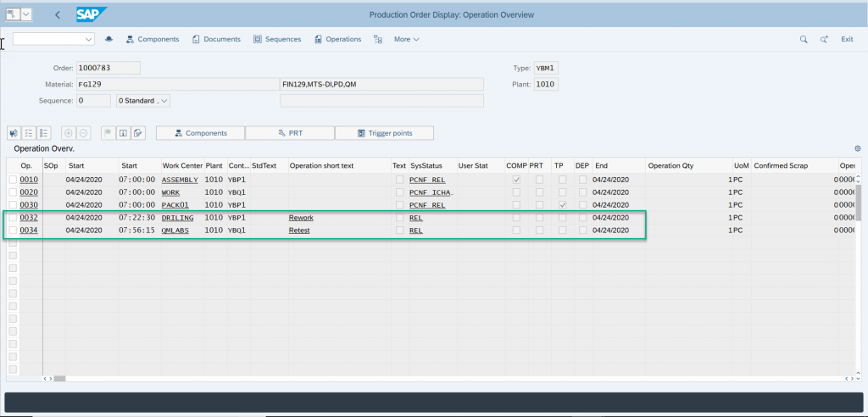Click the search magnifier icon
The image size is (868, 417).
pyautogui.click(x=804, y=39)
